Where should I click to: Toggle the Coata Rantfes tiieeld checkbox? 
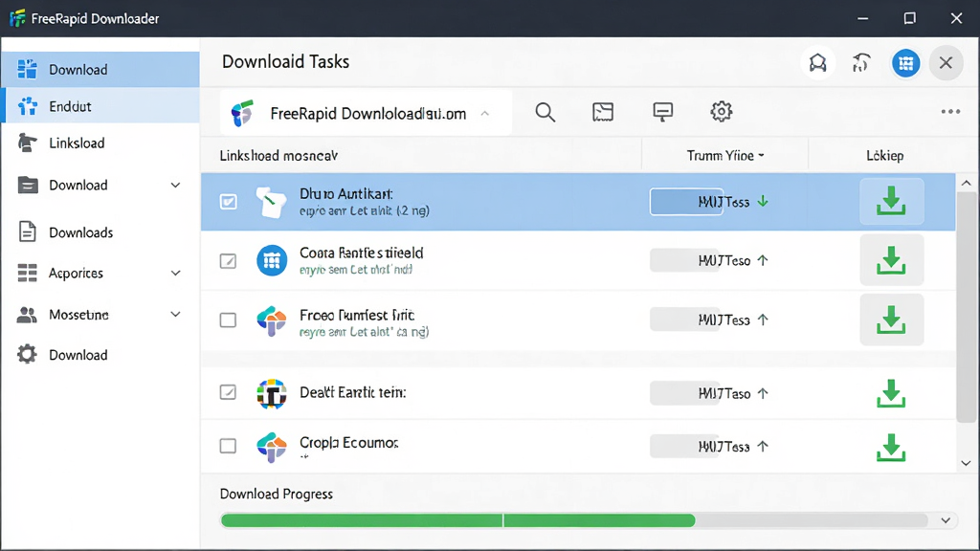click(228, 260)
